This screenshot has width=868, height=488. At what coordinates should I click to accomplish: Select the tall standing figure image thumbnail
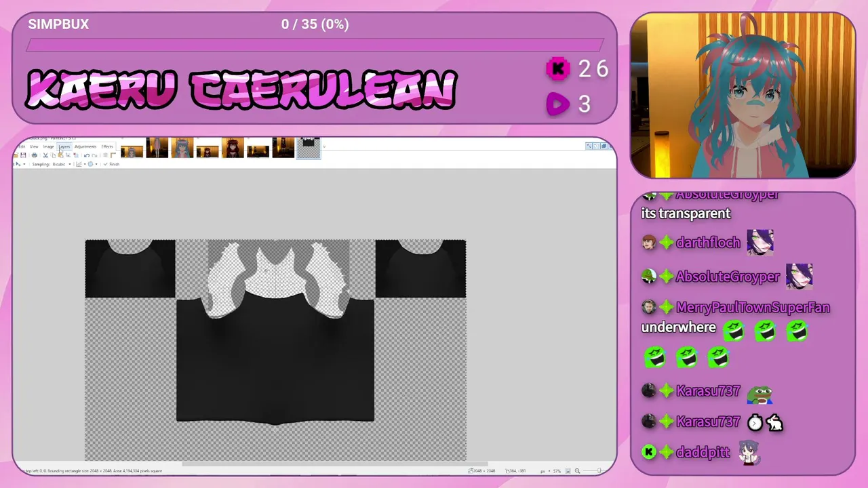point(157,148)
